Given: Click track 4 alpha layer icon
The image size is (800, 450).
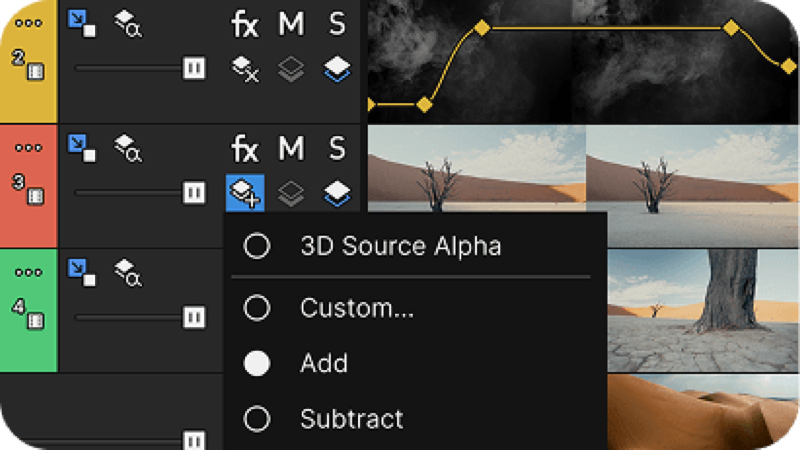Looking at the screenshot, I should [x=128, y=272].
